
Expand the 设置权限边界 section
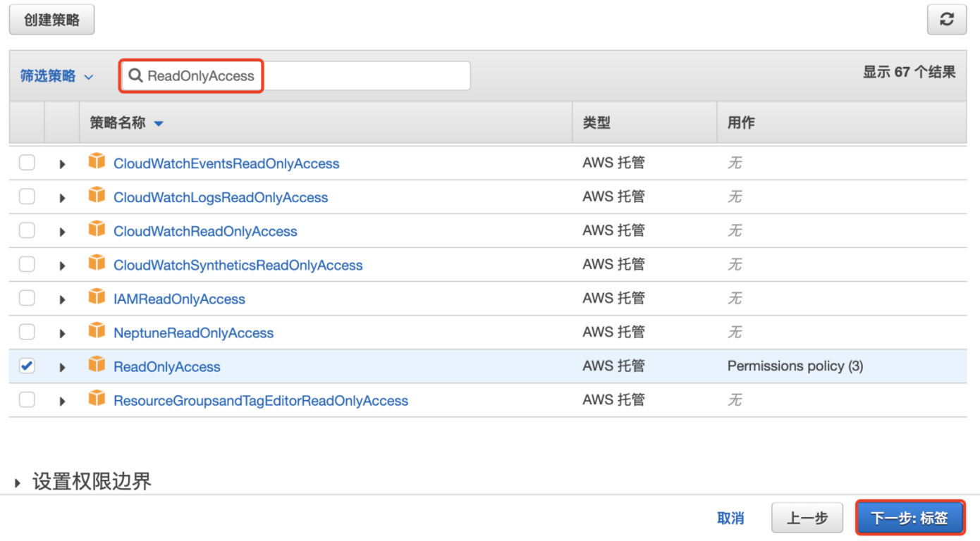[82, 482]
